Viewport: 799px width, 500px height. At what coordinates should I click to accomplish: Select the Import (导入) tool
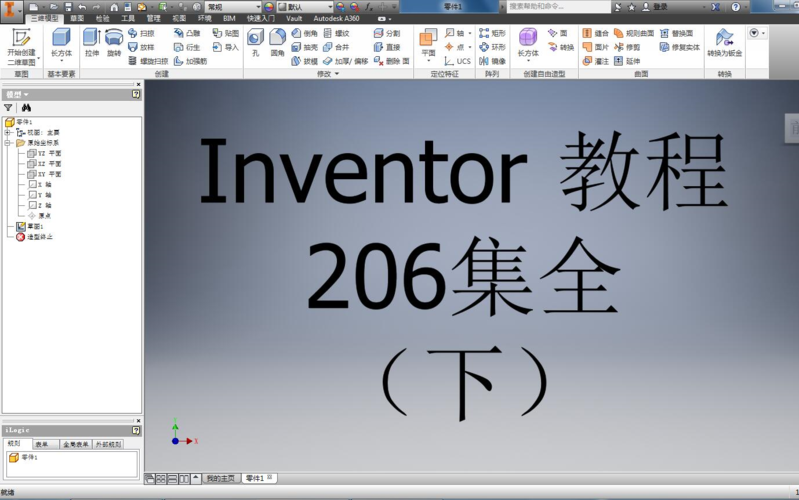pyautogui.click(x=226, y=47)
